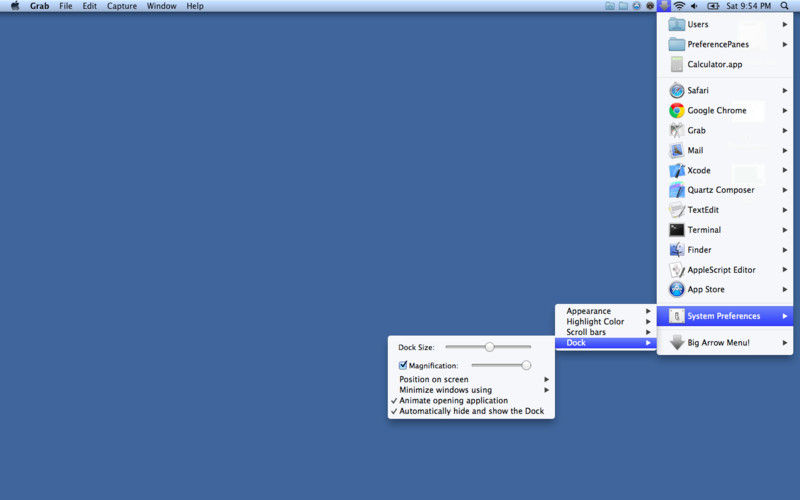Image resolution: width=800 pixels, height=500 pixels.
Task: Open the Grab application menu
Action: (39, 6)
